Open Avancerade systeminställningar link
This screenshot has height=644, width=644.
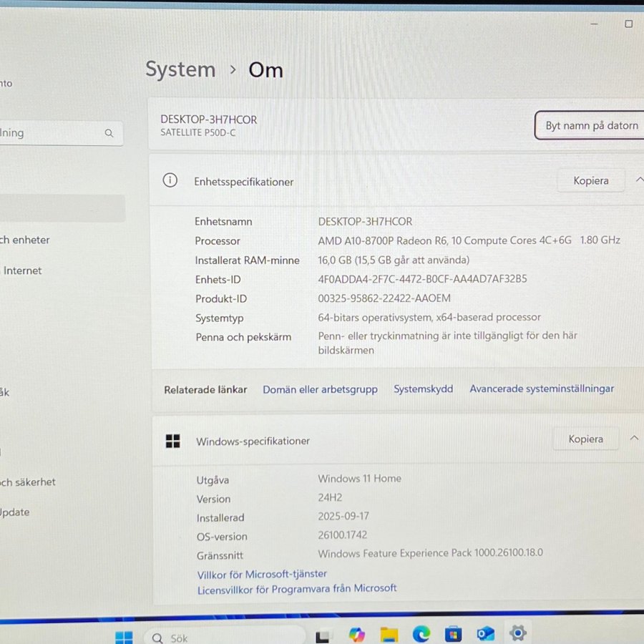click(542, 389)
